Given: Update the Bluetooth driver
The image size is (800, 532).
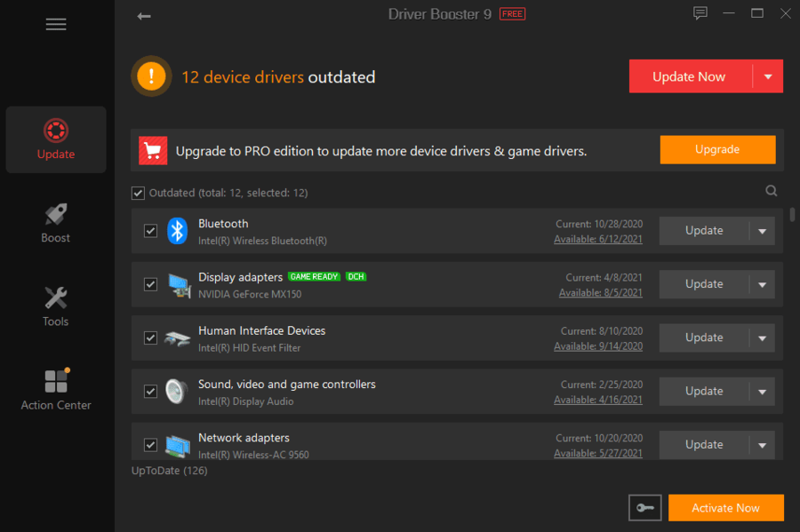Looking at the screenshot, I should pyautogui.click(x=704, y=231).
